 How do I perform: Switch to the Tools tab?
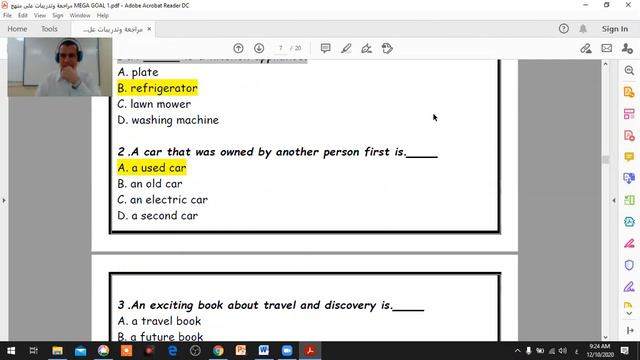click(49, 29)
